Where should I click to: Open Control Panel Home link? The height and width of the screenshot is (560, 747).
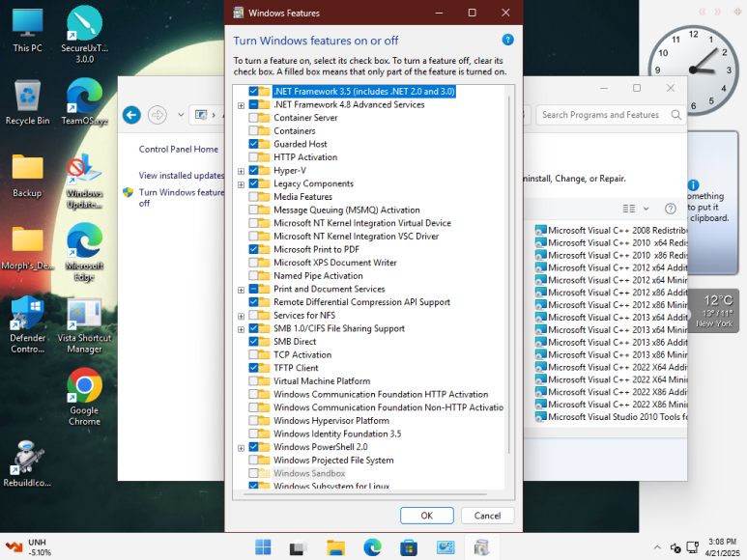point(178,150)
